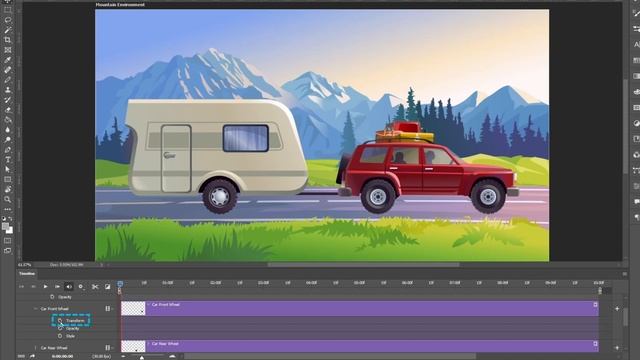Select the Spot Healing Brush tool
Image resolution: width=640 pixels, height=360 pixels.
(x=7, y=70)
